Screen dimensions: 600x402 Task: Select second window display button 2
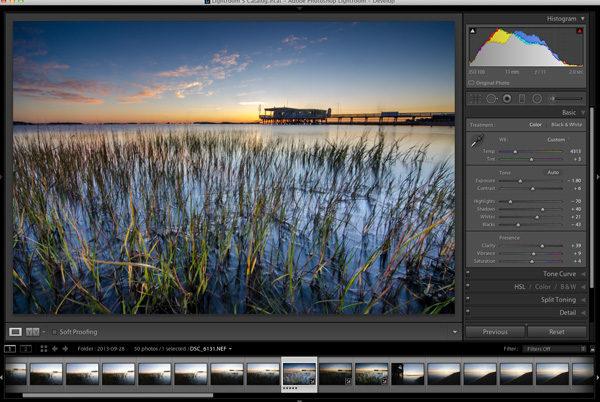tap(26, 348)
